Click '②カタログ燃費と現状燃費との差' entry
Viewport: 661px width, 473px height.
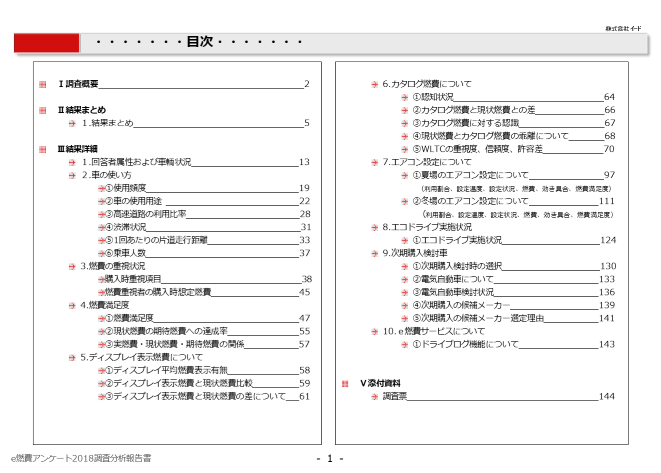point(474,110)
